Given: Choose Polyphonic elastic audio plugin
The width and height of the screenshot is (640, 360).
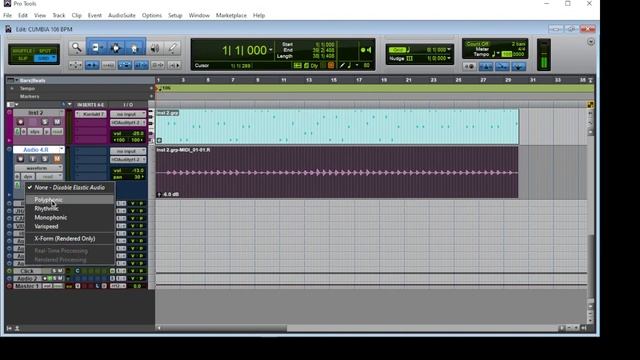Looking at the screenshot, I should 70,200.
